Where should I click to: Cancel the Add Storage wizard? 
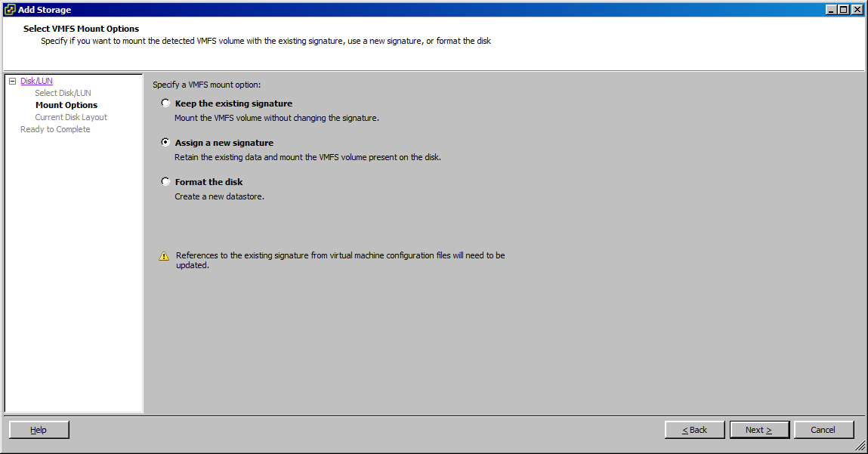point(823,430)
